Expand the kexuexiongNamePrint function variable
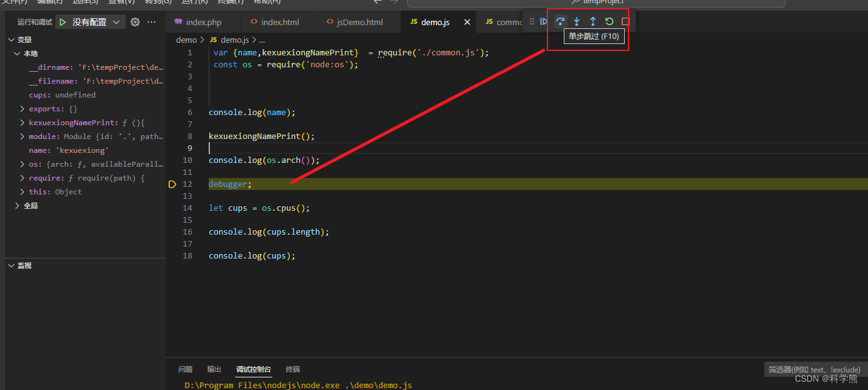 23,123
